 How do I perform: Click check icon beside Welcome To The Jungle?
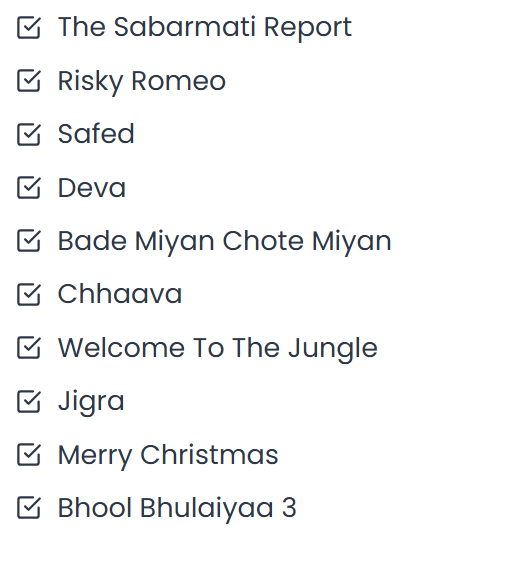(29, 348)
